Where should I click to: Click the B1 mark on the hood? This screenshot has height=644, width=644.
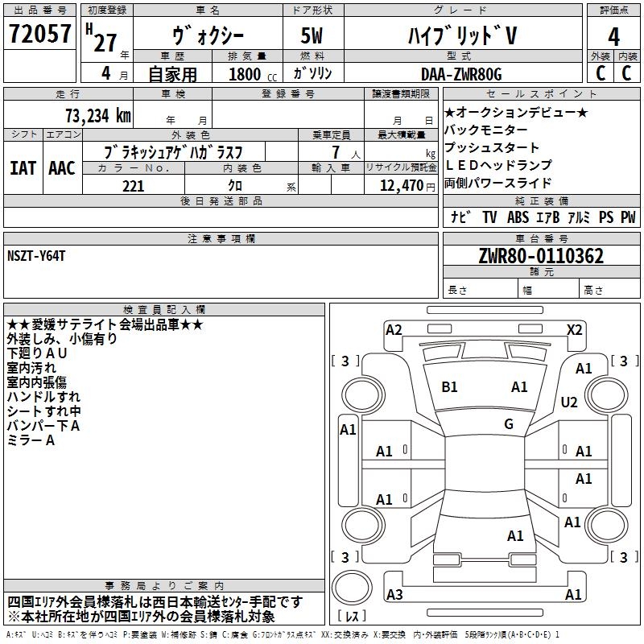449,387
